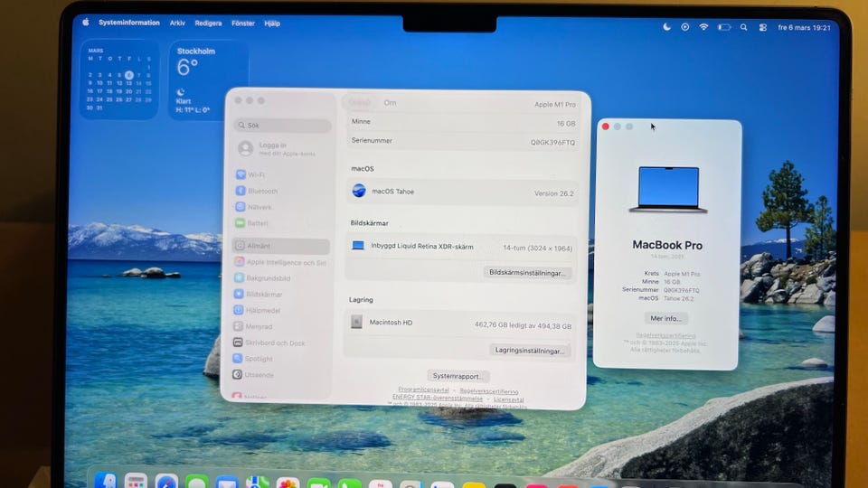
Task: Select Logga in med ditt Apple-konto
Action: click(282, 148)
